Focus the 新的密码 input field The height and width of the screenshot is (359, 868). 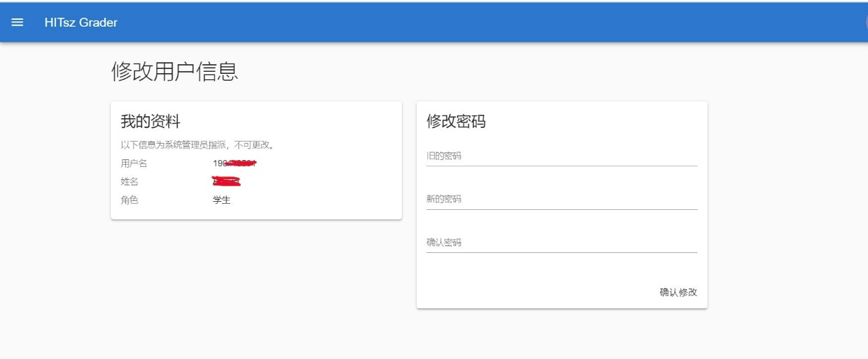[561, 200]
